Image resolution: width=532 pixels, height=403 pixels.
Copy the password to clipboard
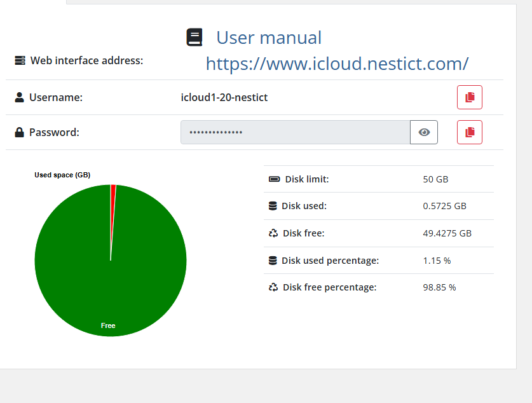[469, 132]
